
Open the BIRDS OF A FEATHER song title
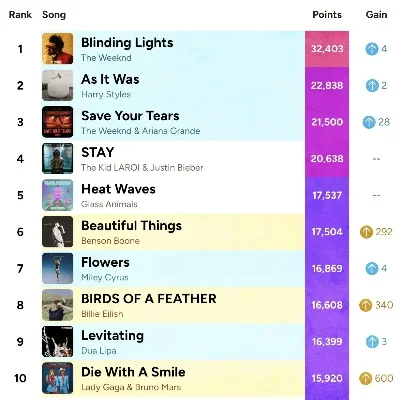pyautogui.click(x=149, y=299)
